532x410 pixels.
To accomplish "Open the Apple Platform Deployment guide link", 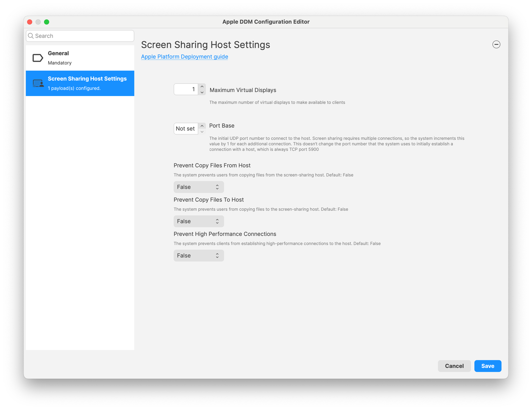I will click(x=185, y=56).
